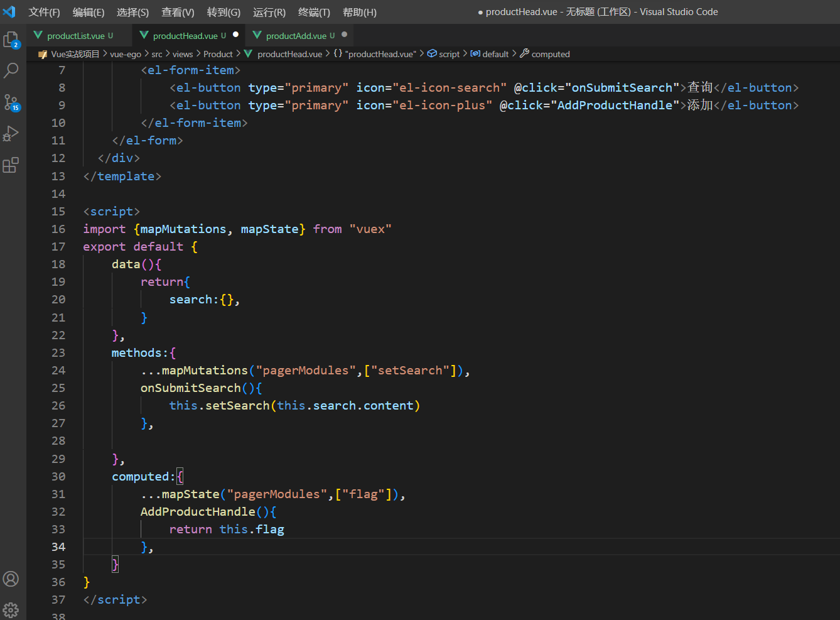Image resolution: width=840 pixels, height=620 pixels.
Task: Open the 编辑(E) menu
Action: point(89,12)
